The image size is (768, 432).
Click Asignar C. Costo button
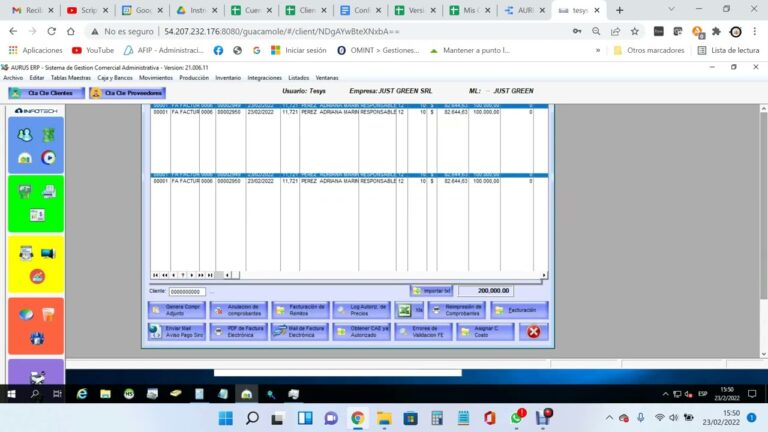[x=485, y=332]
